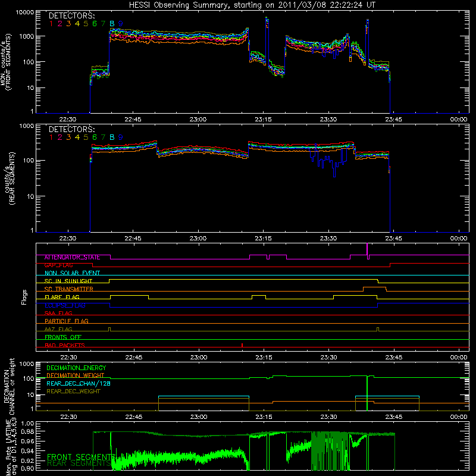The width and height of the screenshot is (476, 476).
Task: Select detector 5 in front segments legend
Action: pyautogui.click(x=86, y=24)
